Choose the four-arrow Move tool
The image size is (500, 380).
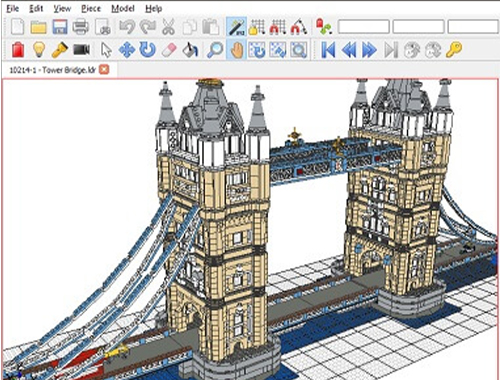point(127,50)
